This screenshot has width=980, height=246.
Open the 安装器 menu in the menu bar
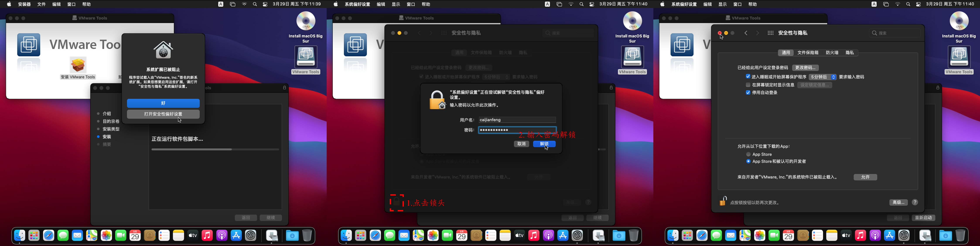pos(24,4)
